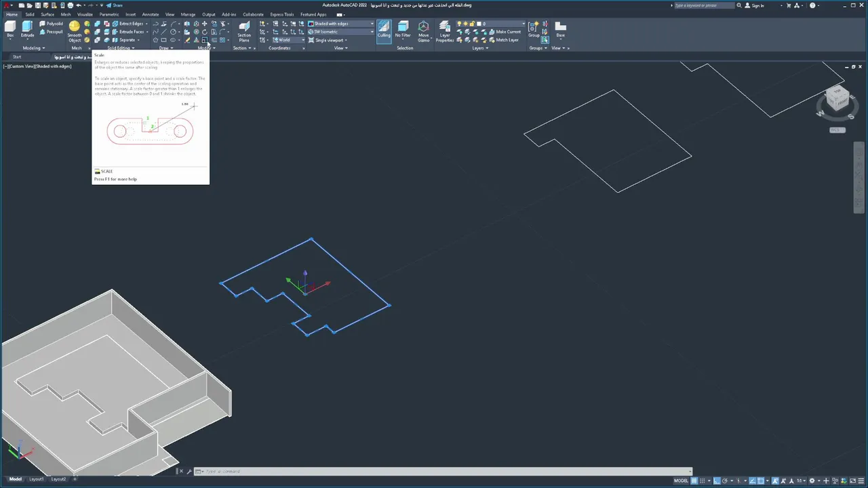This screenshot has height=488, width=868.
Task: Toggle Ortho mode in status bar
Action: tap(717, 481)
